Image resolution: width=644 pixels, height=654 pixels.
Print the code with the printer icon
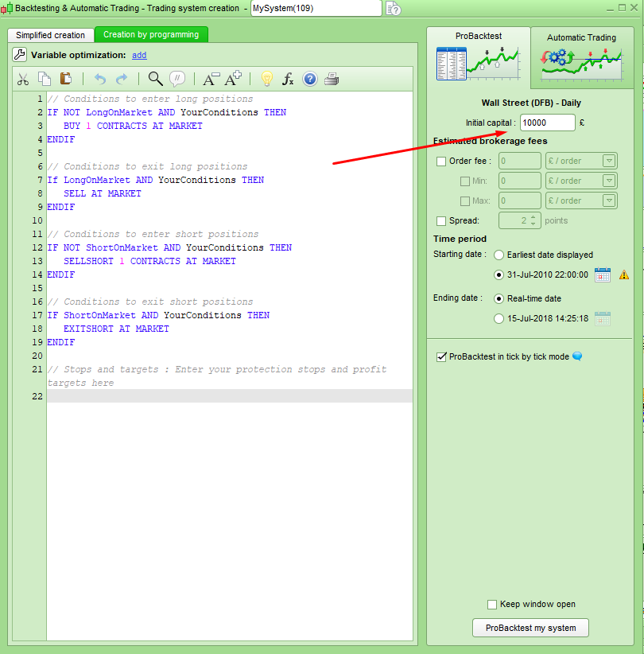[332, 79]
